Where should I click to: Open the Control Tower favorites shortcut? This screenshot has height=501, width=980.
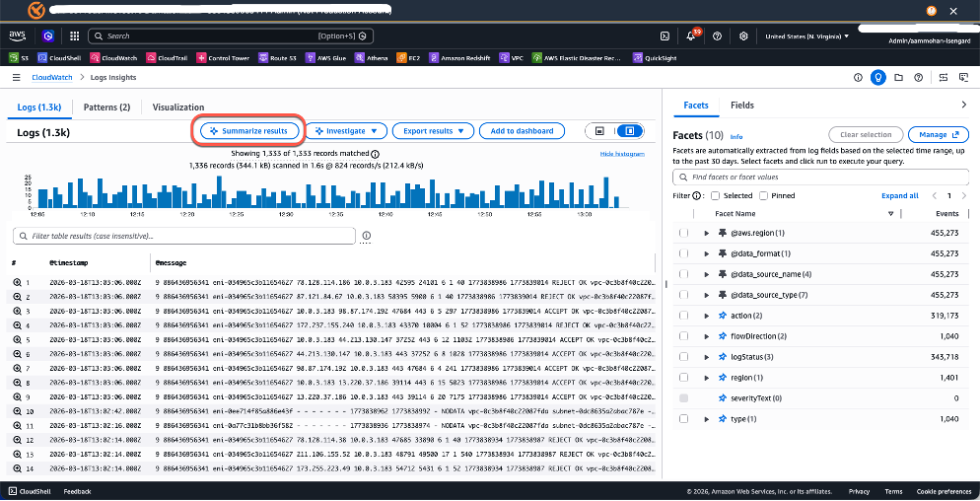pyautogui.click(x=223, y=58)
